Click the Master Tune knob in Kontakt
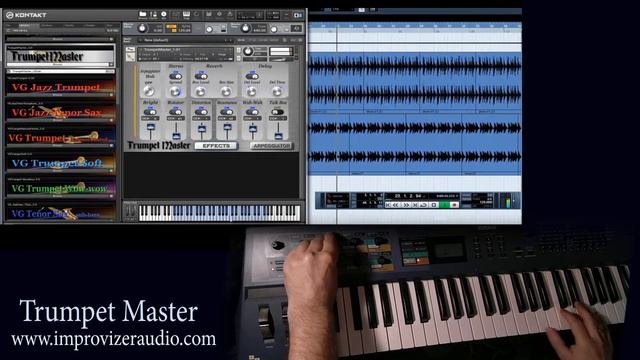The height and width of the screenshot is (360, 640). (245, 29)
